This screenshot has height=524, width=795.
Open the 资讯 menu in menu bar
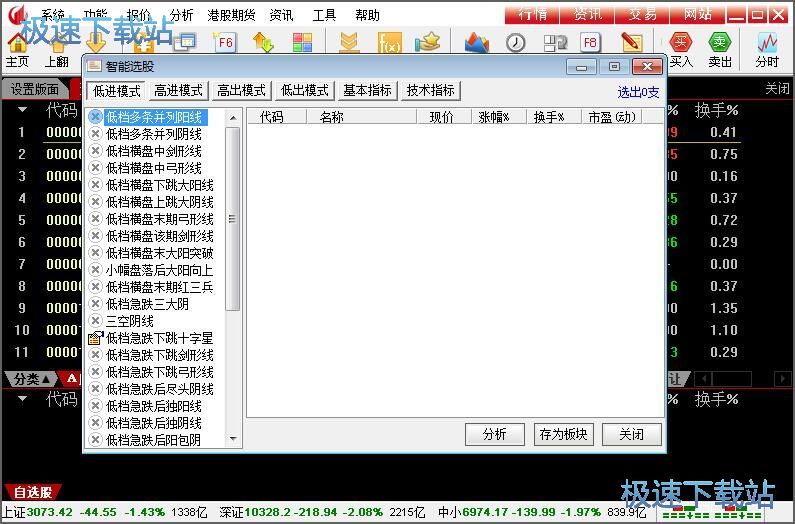coord(281,15)
